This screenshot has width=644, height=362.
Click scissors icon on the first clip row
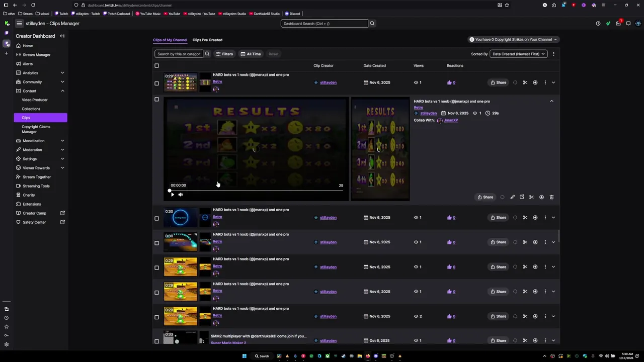pyautogui.click(x=525, y=82)
